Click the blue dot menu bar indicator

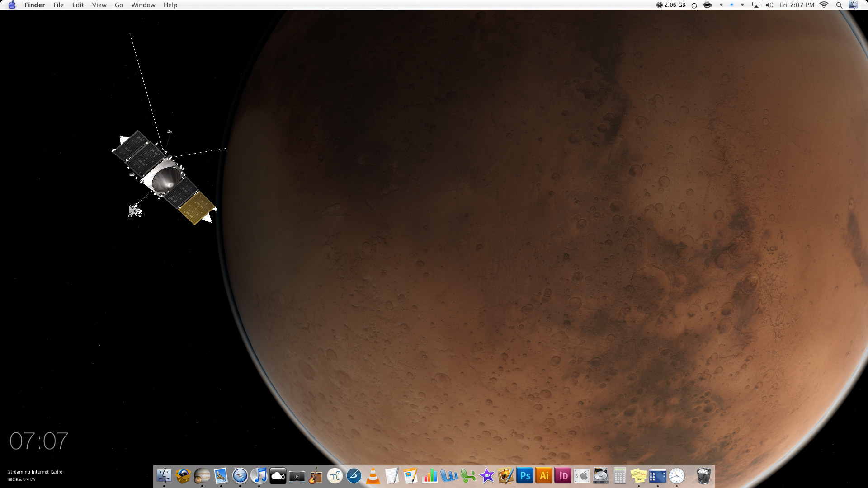731,5
